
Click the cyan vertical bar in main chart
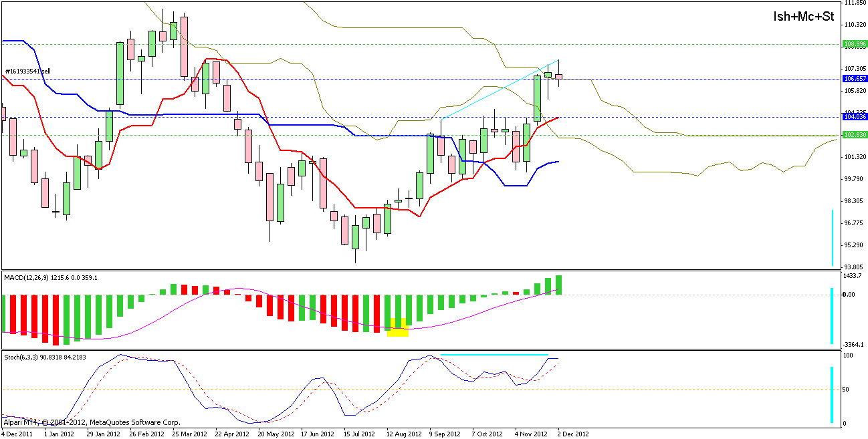(x=832, y=237)
